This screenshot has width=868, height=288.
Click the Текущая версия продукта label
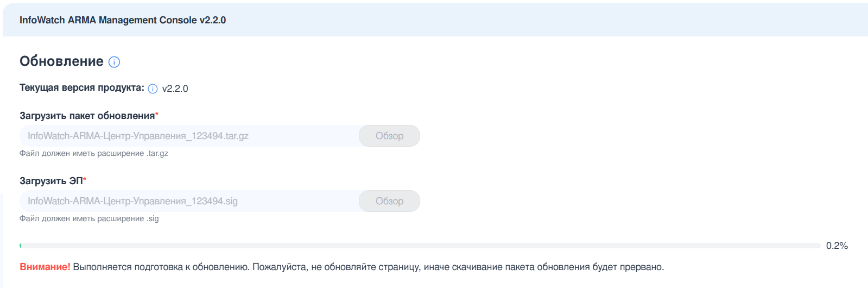point(82,88)
